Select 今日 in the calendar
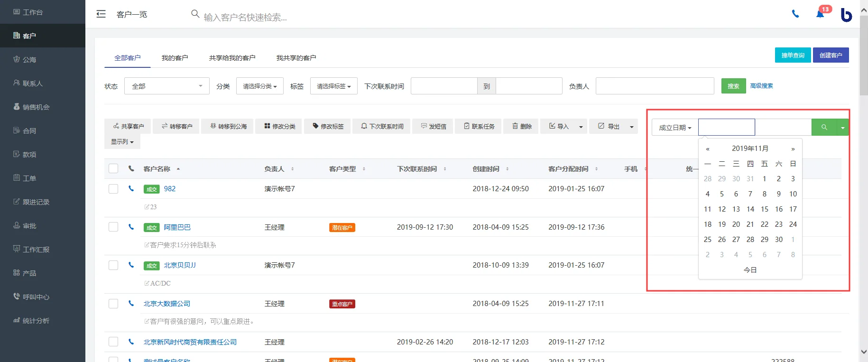Image resolution: width=868 pixels, height=362 pixels. (750, 269)
